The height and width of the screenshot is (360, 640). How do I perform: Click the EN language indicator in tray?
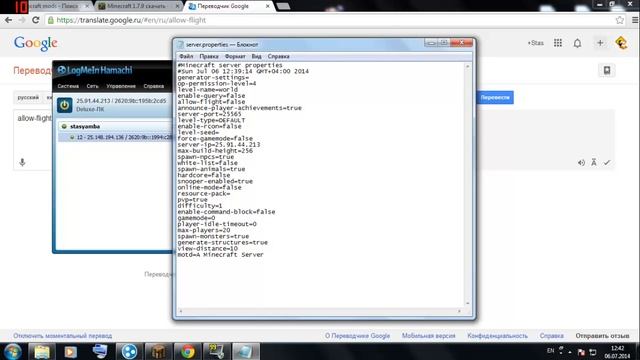pos(550,351)
